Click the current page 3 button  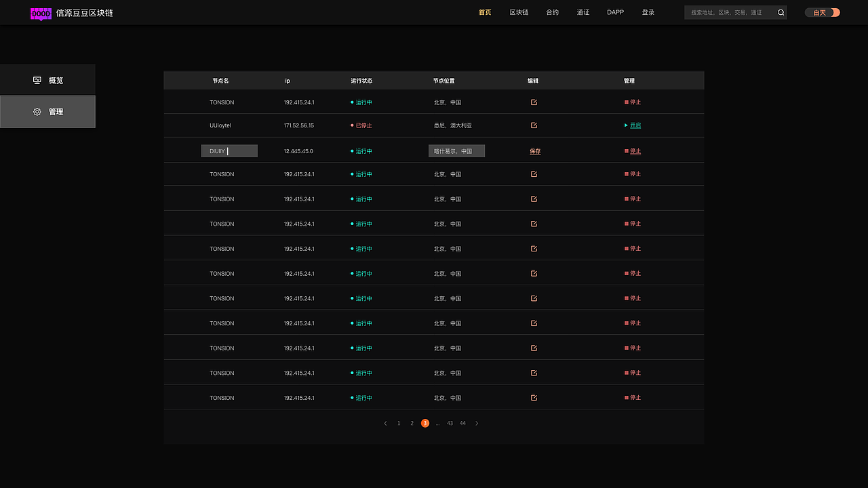[425, 424]
